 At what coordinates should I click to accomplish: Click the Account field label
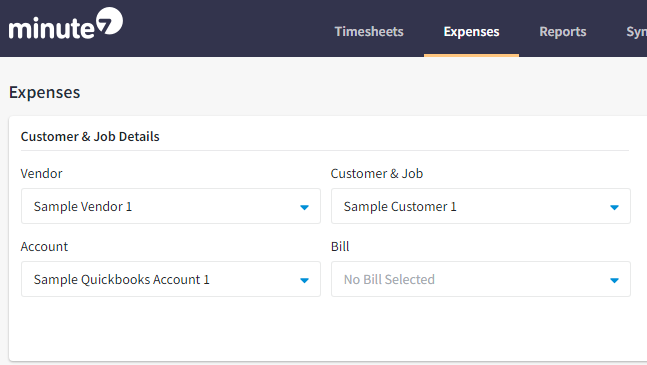(44, 247)
